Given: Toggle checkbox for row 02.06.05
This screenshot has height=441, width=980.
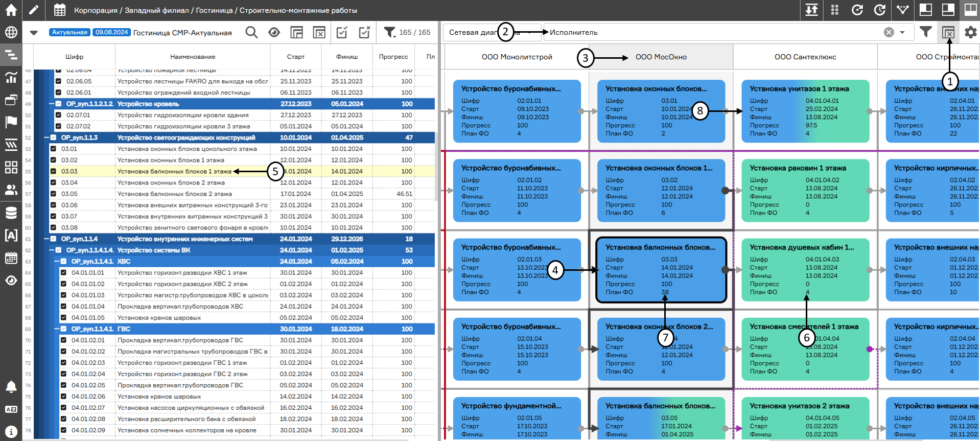Looking at the screenshot, I should (x=58, y=81).
